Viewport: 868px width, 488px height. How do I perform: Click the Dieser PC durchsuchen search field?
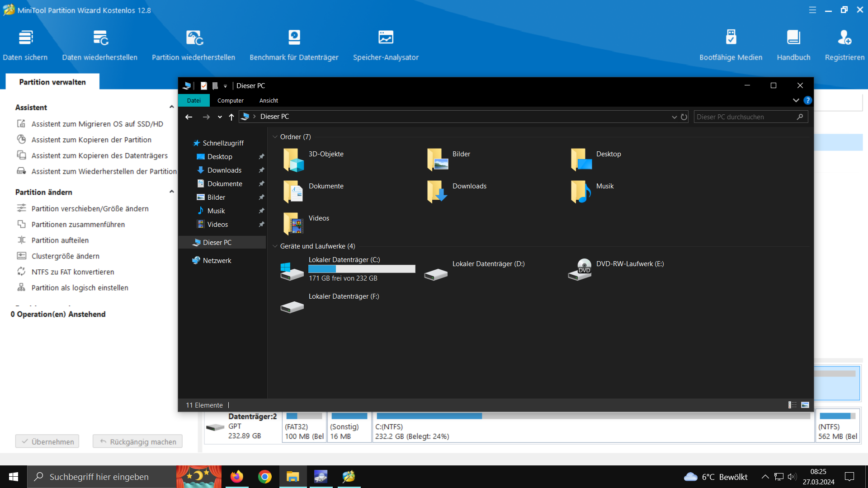pos(745,117)
